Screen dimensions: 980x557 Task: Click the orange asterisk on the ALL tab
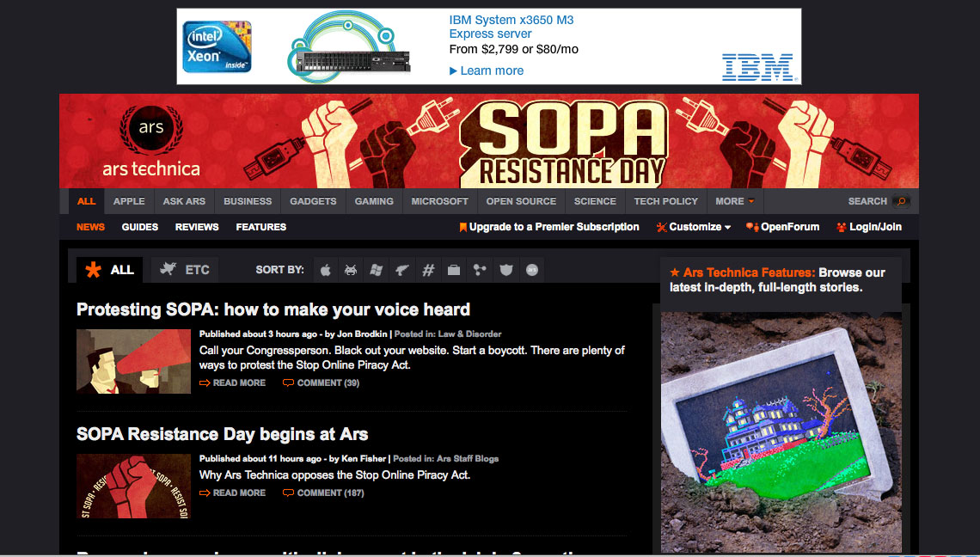(93, 270)
